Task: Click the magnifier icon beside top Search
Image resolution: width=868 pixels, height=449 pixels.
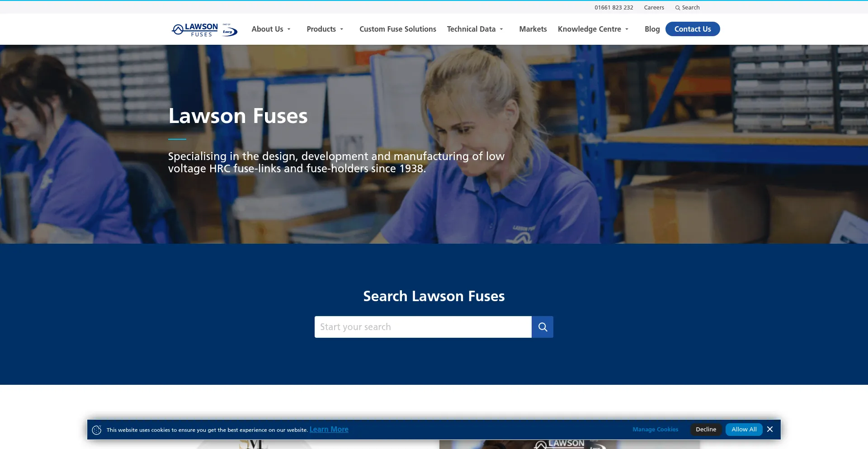Action: pos(678,8)
